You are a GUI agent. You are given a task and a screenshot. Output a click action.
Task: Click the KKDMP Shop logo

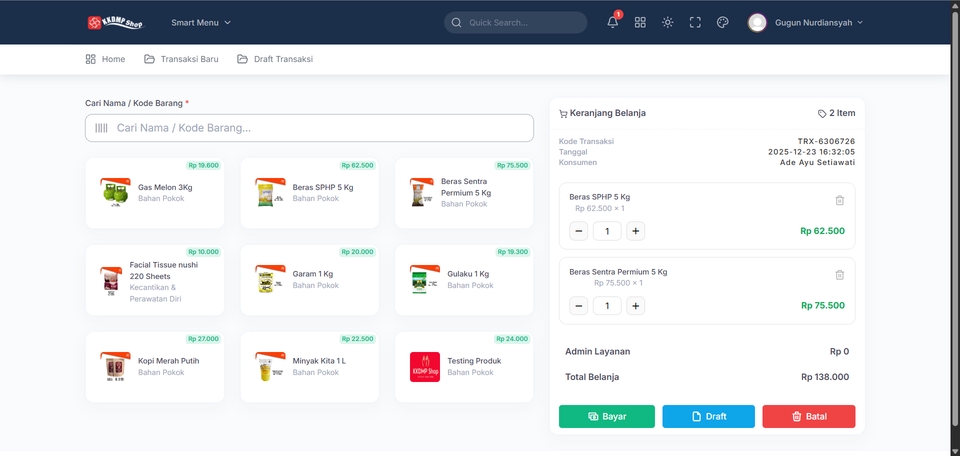[x=116, y=23]
